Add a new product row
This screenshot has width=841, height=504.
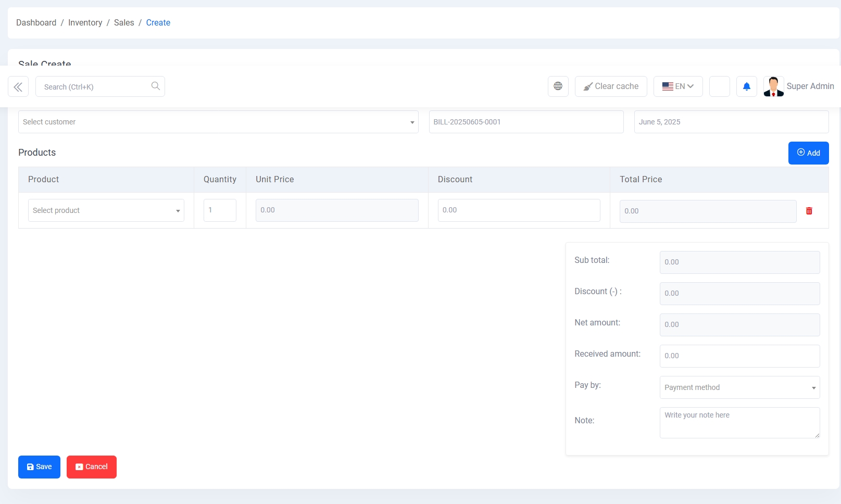point(808,153)
